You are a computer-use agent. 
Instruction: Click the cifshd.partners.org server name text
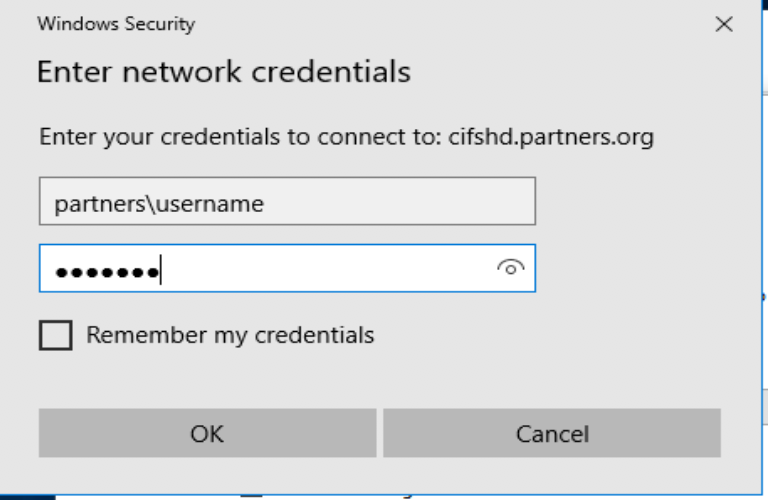tap(551, 137)
